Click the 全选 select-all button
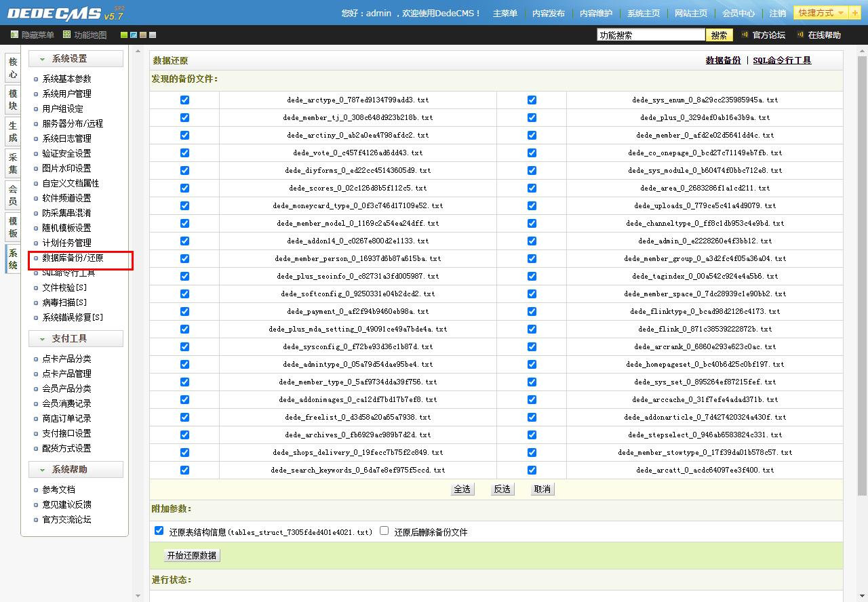Image resolution: width=868 pixels, height=602 pixels. (462, 489)
